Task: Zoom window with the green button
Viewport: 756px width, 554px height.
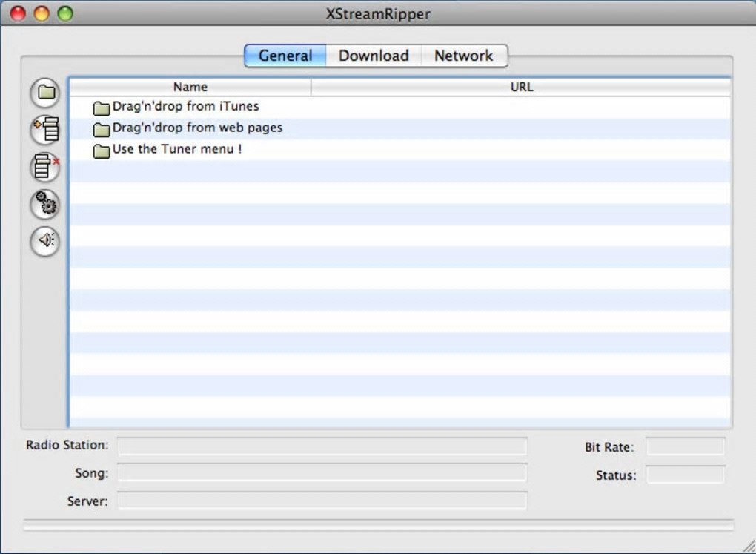Action: tap(65, 13)
